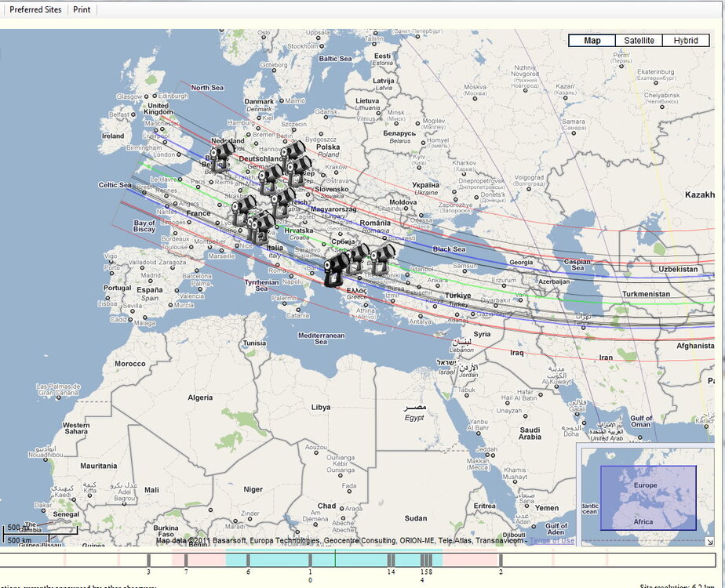Click the telescope marker in eastern France
Image resolution: width=725 pixels, height=588 pixels.
242,210
